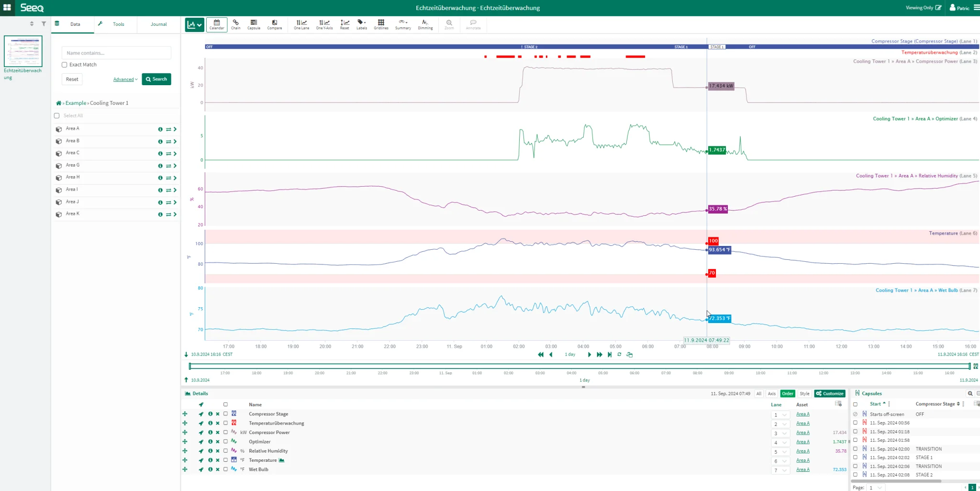
Task: Click move handle for Relative Humidity row
Action: click(185, 451)
